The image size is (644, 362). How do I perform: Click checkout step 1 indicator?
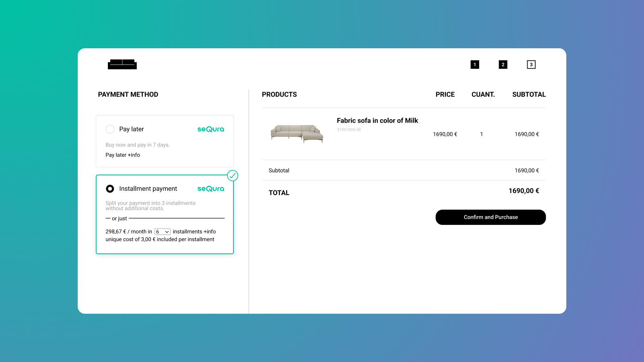click(475, 64)
